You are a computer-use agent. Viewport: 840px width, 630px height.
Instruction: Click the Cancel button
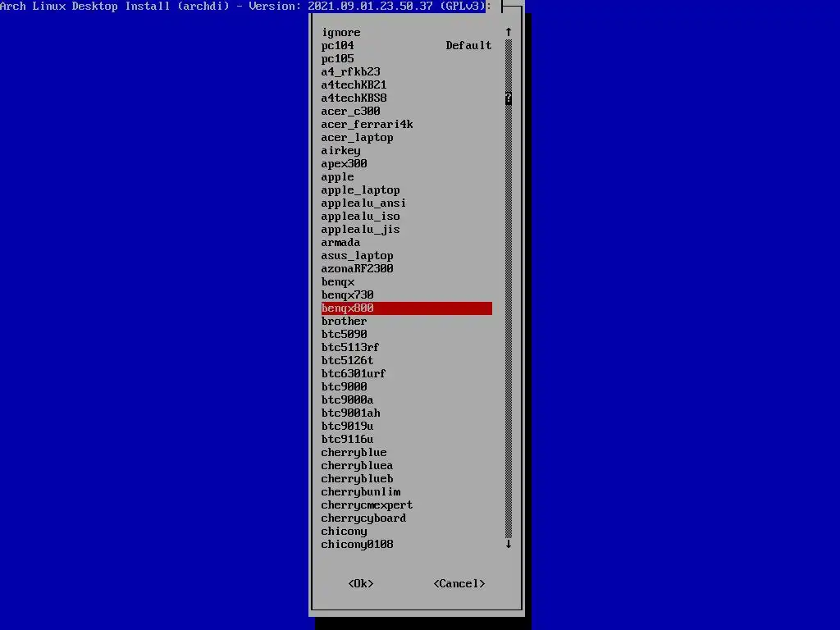459,583
